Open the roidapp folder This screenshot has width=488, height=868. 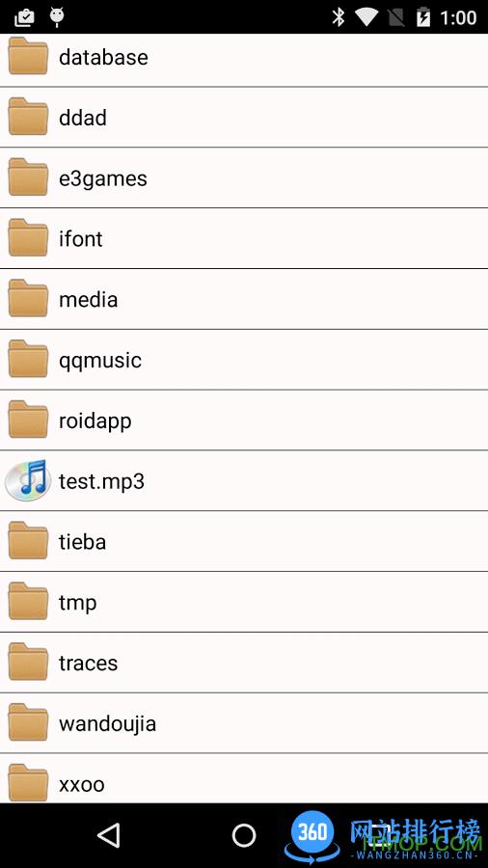point(244,420)
